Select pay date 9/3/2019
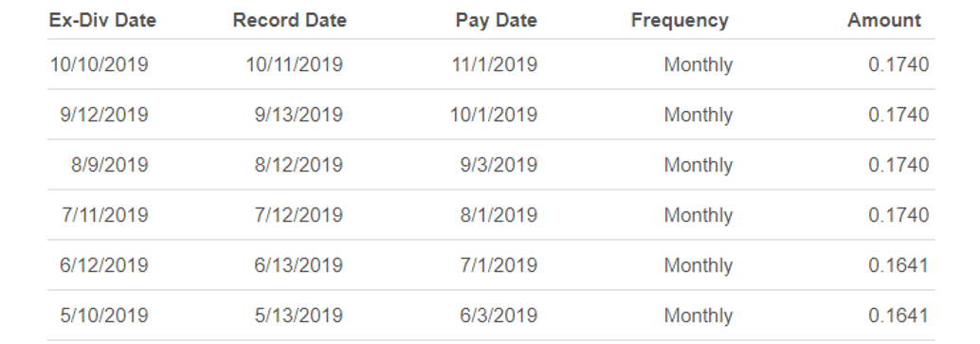The image size is (980, 344). point(499,165)
